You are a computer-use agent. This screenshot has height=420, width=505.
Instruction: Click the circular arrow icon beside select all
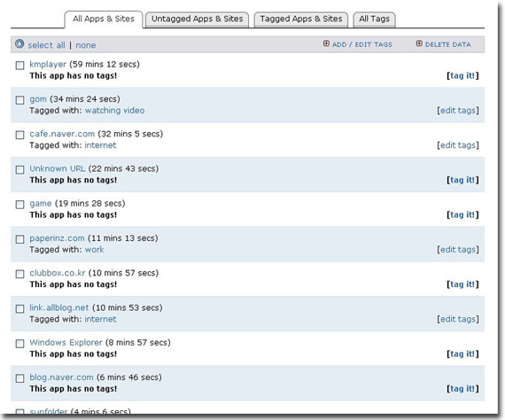[19, 43]
